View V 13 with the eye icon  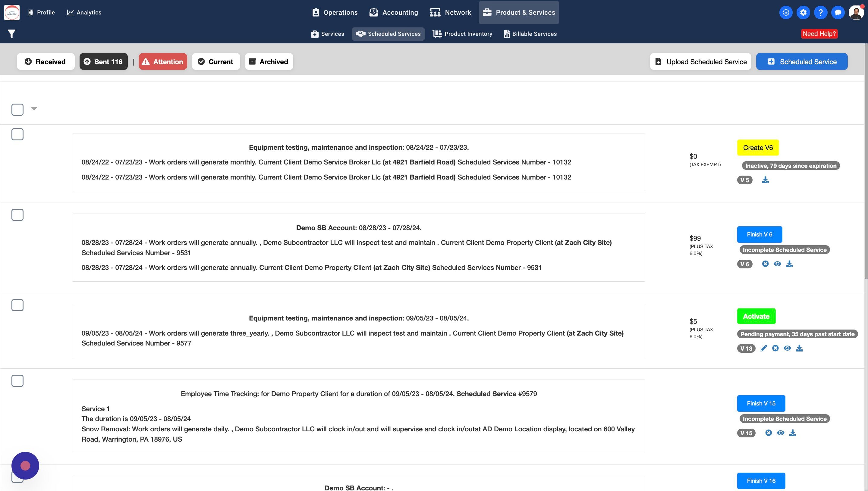click(x=787, y=348)
